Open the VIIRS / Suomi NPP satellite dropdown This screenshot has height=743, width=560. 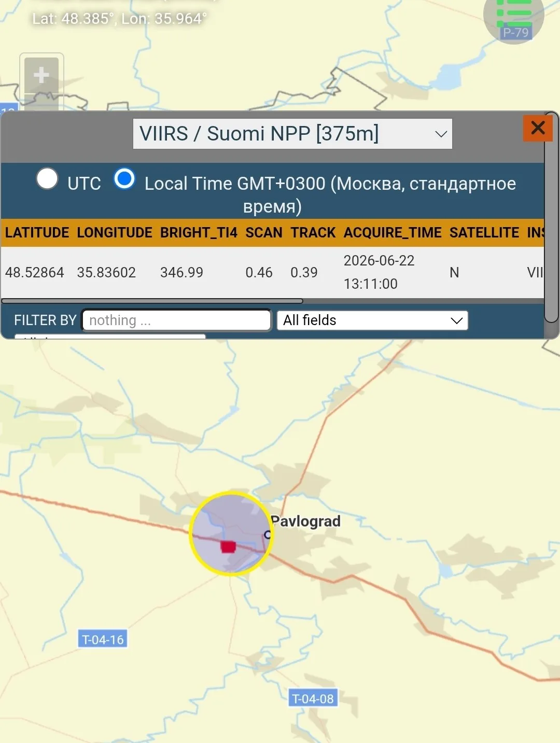coord(292,134)
